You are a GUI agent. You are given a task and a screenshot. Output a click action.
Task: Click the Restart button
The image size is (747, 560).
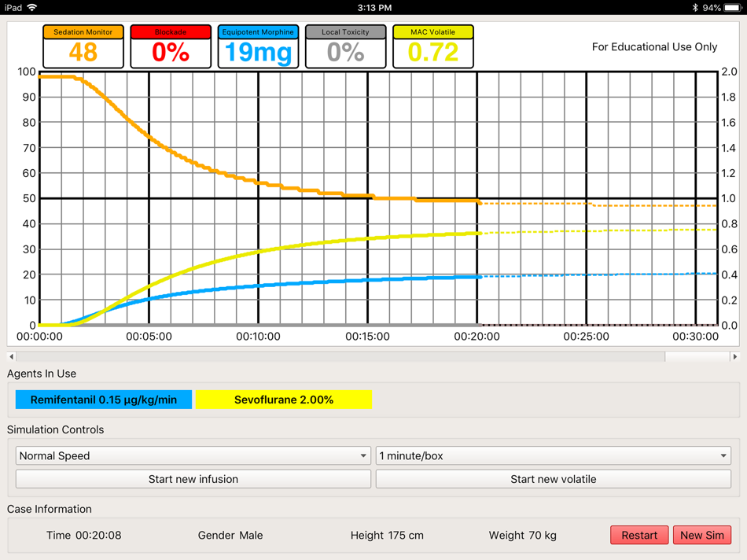(639, 535)
